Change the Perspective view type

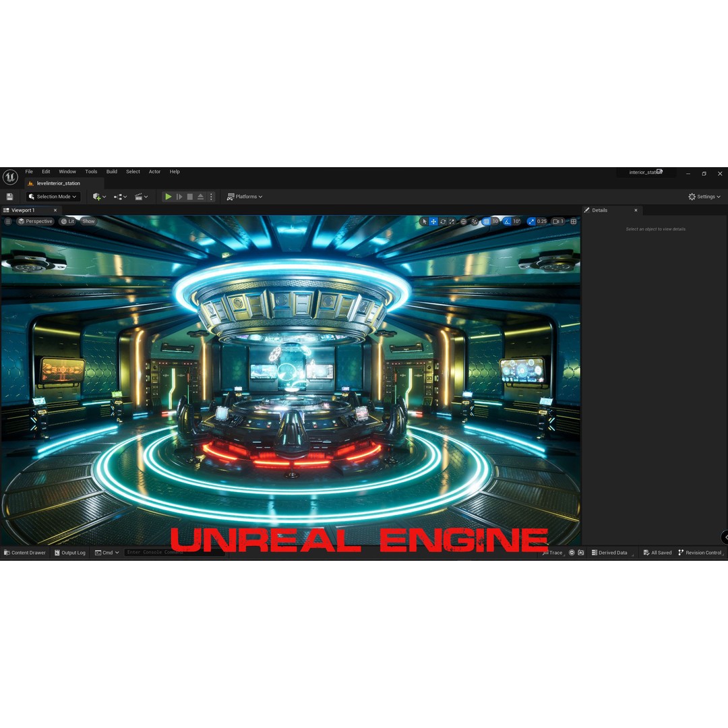click(35, 222)
